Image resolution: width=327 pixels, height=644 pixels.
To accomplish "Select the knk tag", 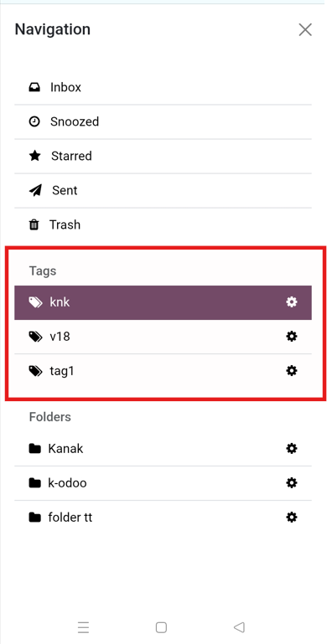I will (163, 302).
